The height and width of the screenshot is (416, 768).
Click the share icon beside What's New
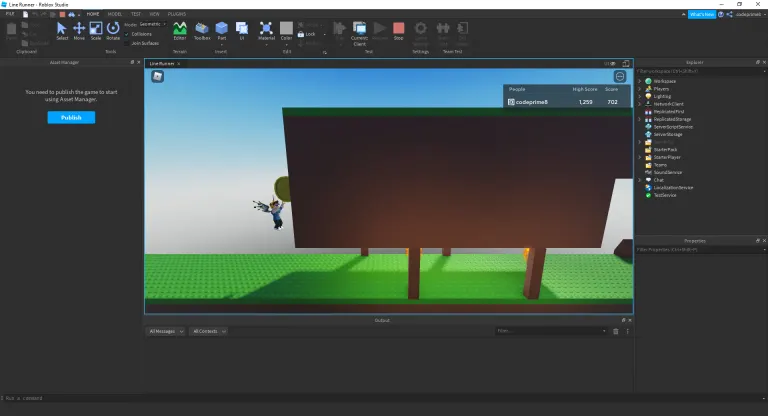tap(729, 14)
